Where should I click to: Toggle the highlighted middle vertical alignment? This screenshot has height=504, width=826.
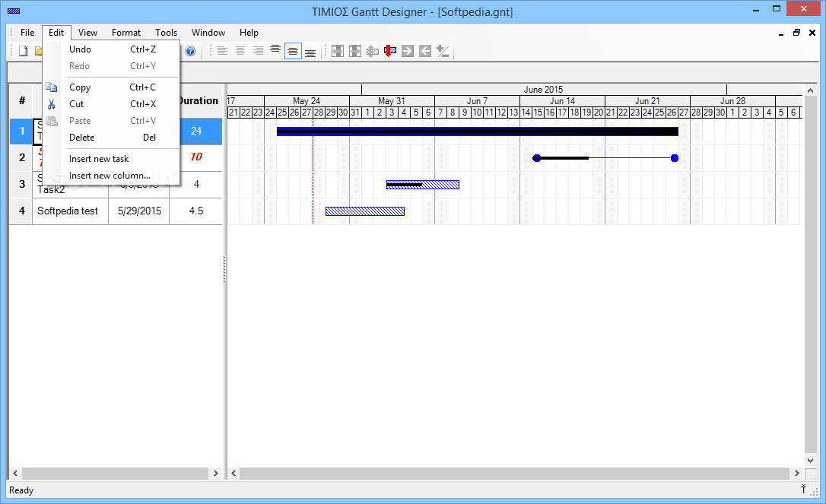pyautogui.click(x=293, y=51)
